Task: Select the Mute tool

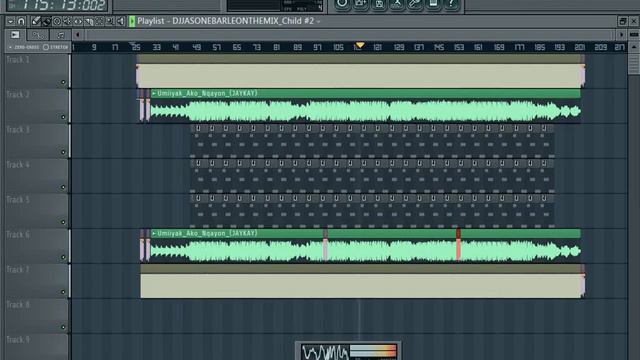Action: pos(68,21)
